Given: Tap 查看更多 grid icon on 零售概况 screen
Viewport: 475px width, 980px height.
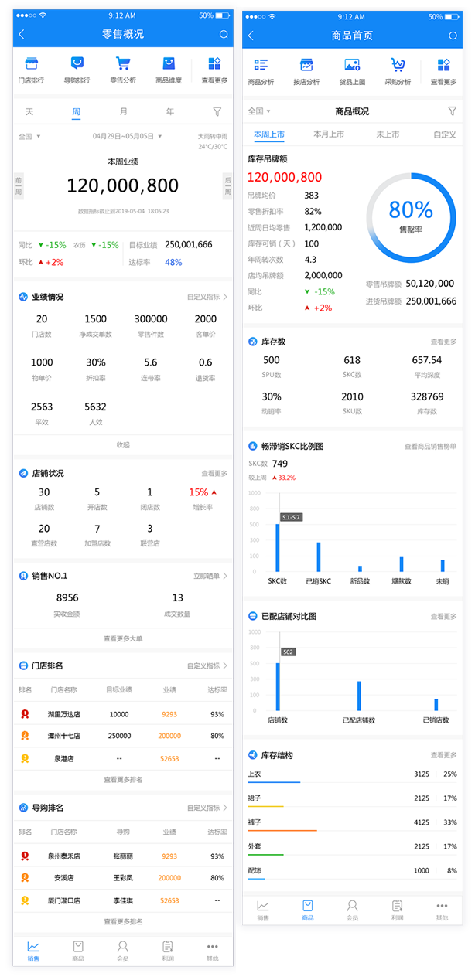Looking at the screenshot, I should pyautogui.click(x=214, y=64).
